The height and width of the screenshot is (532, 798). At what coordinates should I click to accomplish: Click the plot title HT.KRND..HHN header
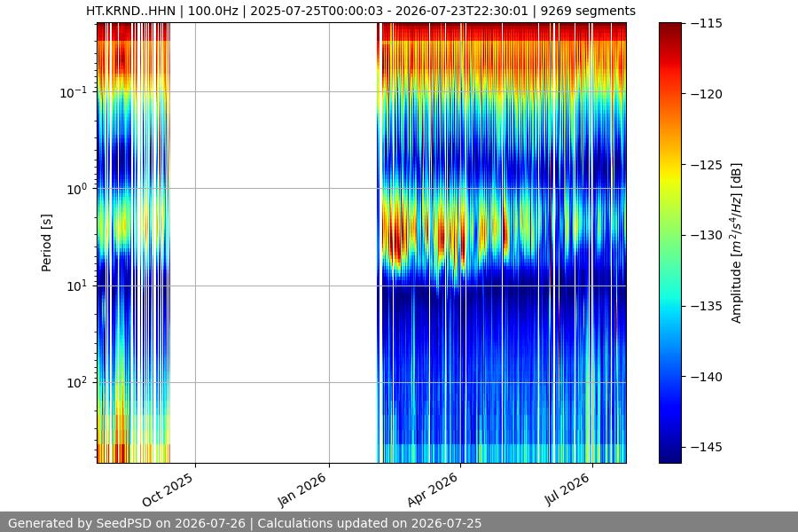[x=361, y=11]
